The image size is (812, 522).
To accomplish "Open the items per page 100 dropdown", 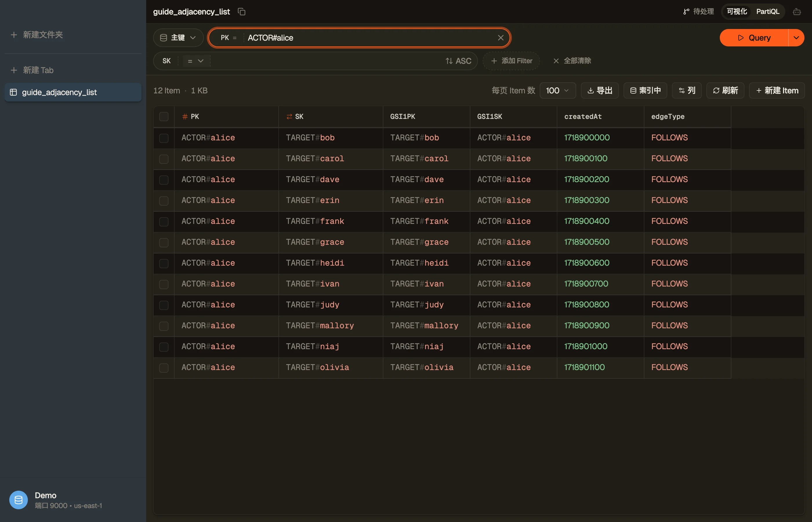I will (x=557, y=90).
